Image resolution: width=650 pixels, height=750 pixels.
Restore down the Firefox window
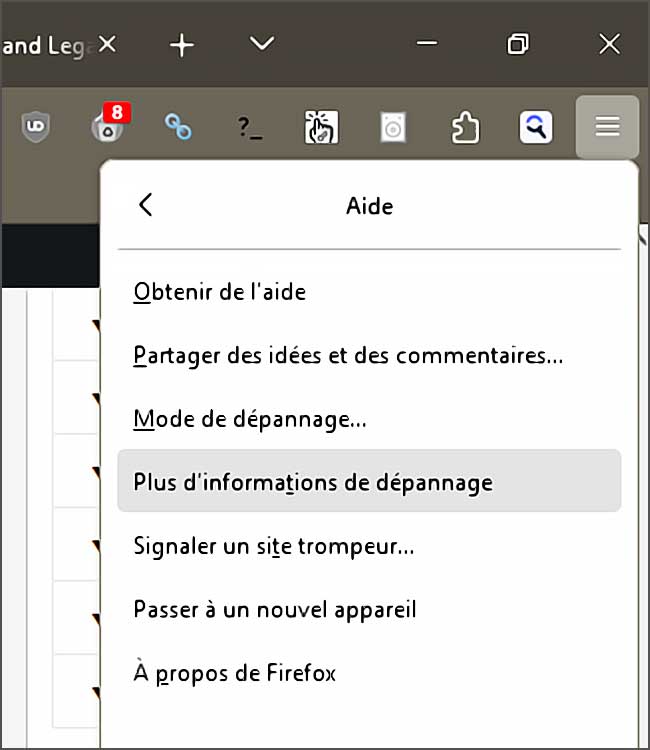point(518,44)
